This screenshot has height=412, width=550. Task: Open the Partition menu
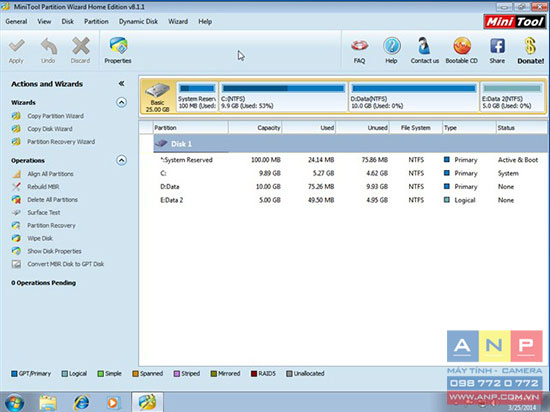click(96, 21)
